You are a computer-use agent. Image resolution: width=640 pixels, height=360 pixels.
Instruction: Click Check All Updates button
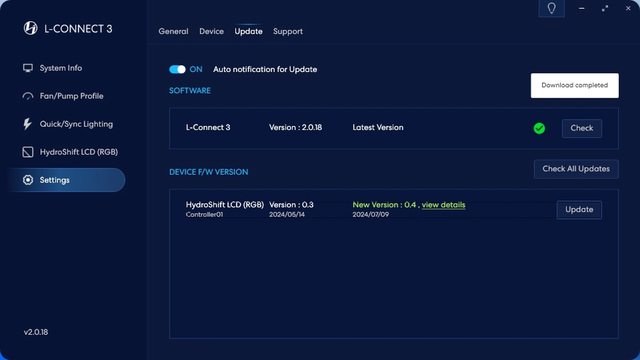[x=576, y=169]
